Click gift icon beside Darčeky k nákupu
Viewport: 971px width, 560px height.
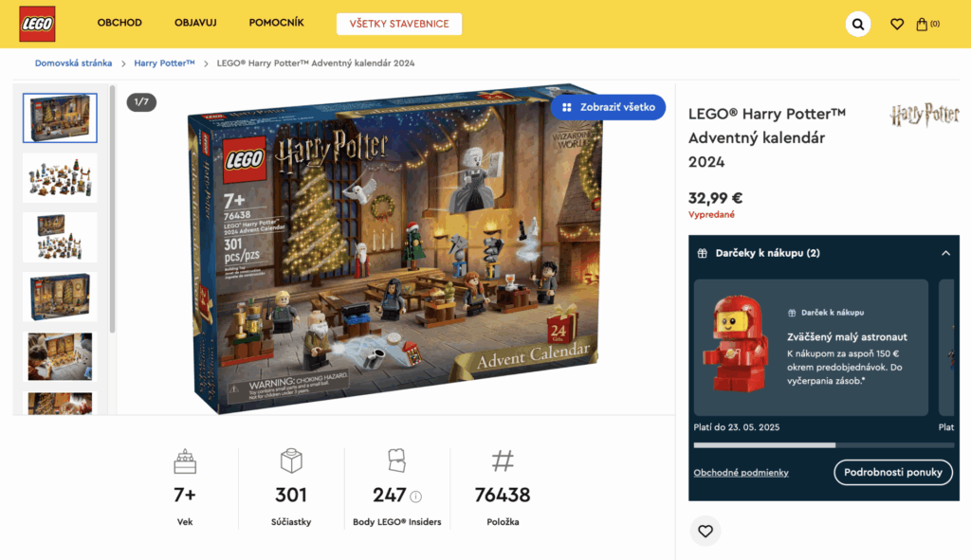(x=703, y=253)
